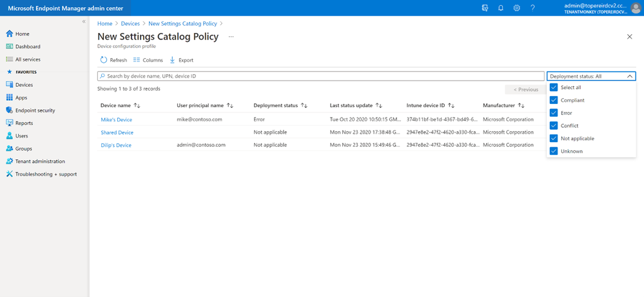Uncheck the Compliant status filter
Image resolution: width=644 pixels, height=297 pixels.
coord(554,100)
